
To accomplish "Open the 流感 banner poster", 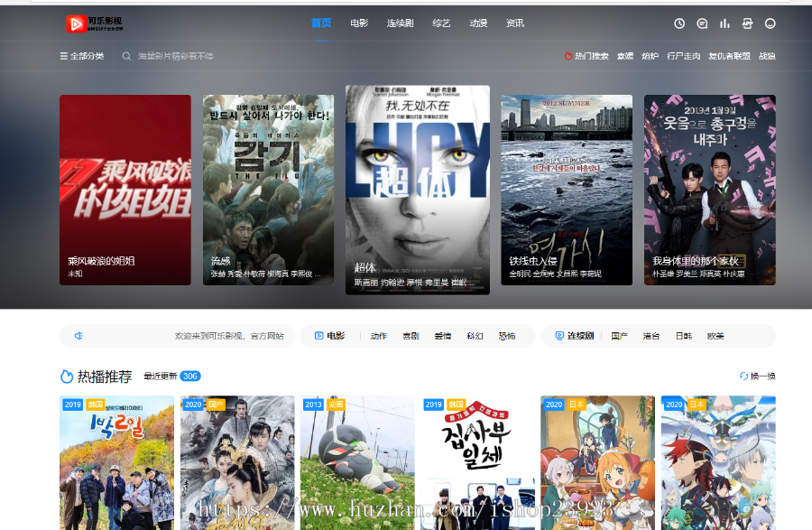I will tap(268, 190).
